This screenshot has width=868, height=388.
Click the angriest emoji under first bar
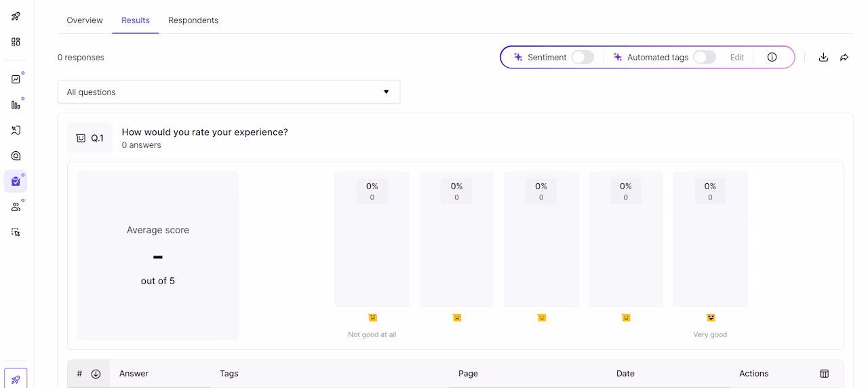372,317
